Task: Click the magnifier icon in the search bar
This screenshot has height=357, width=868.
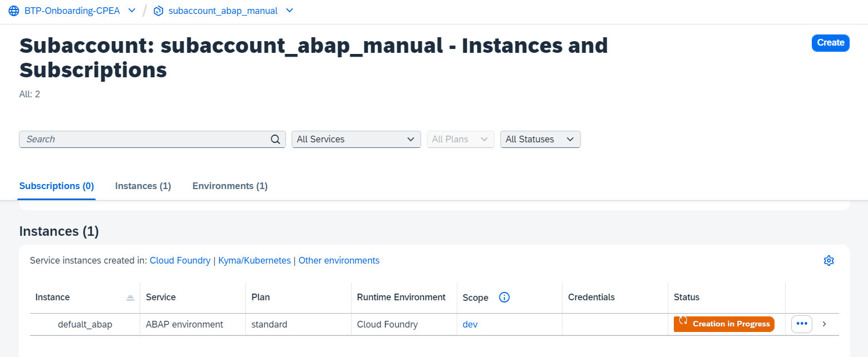Action: pos(274,139)
